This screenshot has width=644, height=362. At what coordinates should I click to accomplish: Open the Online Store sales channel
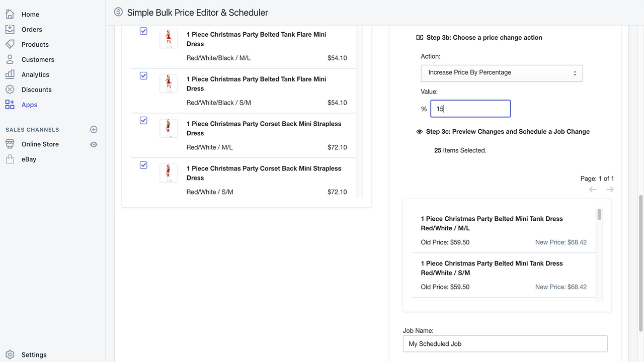[x=40, y=144]
